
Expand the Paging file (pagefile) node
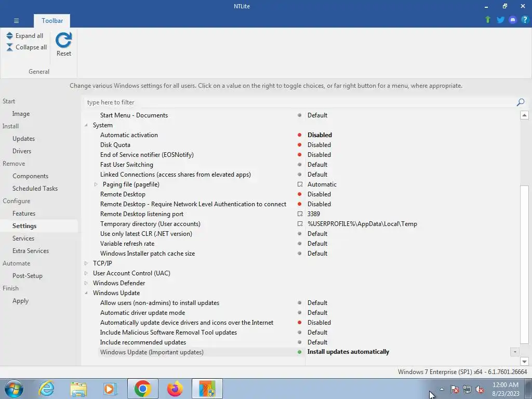coord(96,184)
